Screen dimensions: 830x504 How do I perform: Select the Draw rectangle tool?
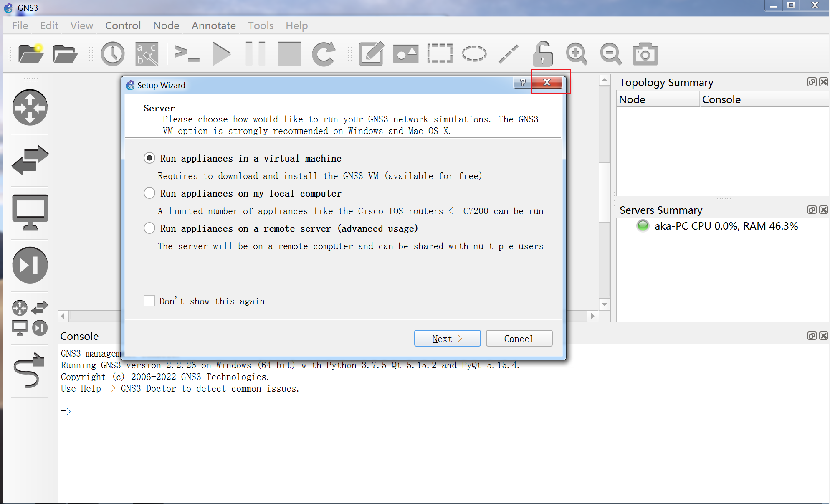[440, 54]
